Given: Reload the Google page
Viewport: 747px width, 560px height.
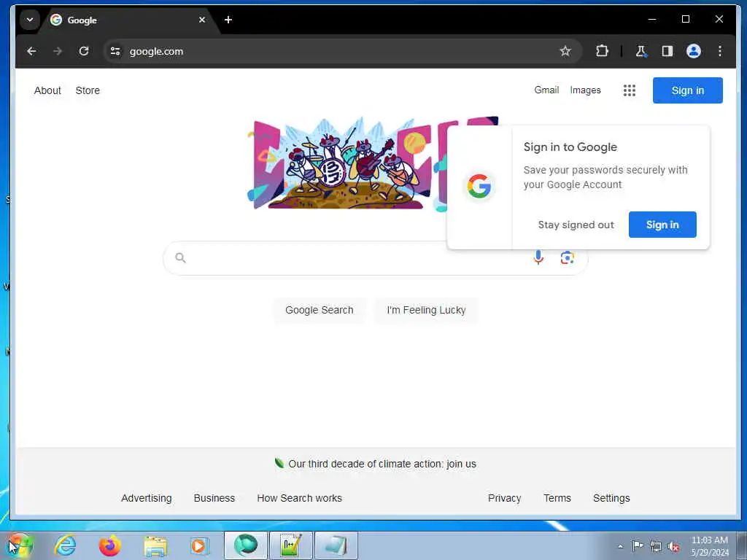Looking at the screenshot, I should (x=84, y=51).
